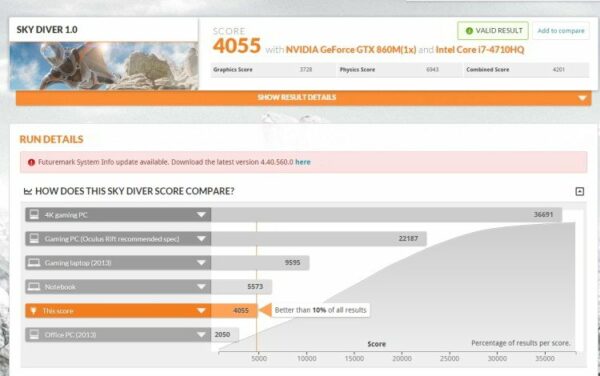Click the 10000 axis label on the chart
Viewport: 600px width, 376px height.
click(307, 359)
